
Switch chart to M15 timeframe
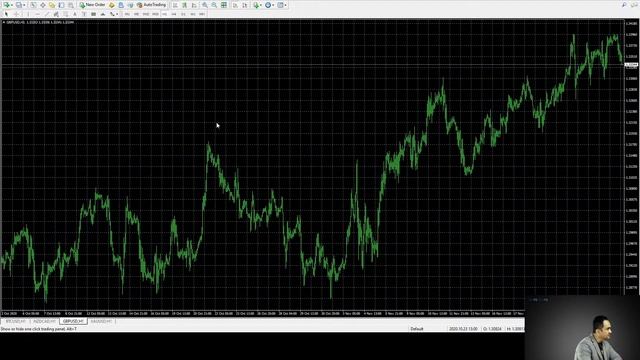coord(146,14)
